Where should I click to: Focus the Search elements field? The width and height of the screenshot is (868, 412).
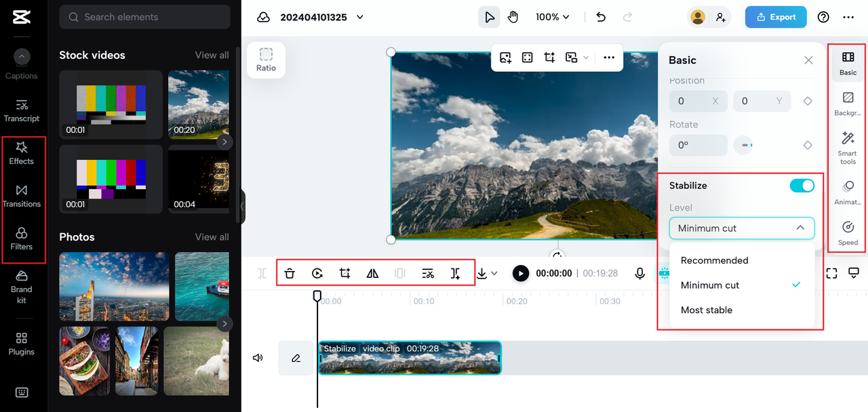tap(144, 17)
